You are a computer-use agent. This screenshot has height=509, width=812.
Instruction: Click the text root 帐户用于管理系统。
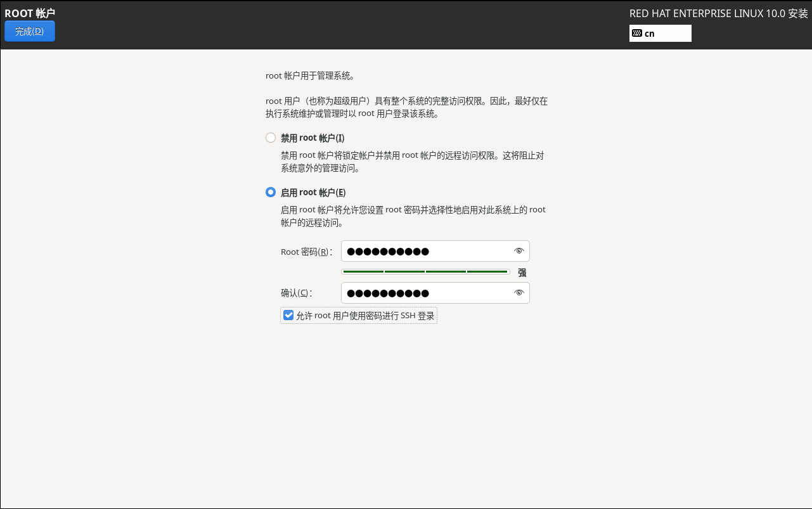[310, 76]
